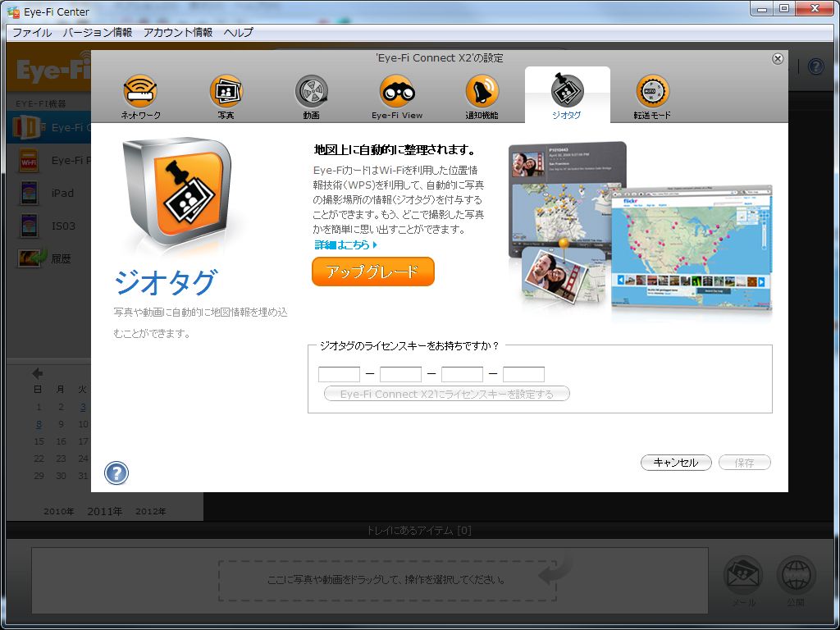Viewport: 840px width, 630px height.
Task: Open the 転送モード dial tab
Action: tap(652, 97)
